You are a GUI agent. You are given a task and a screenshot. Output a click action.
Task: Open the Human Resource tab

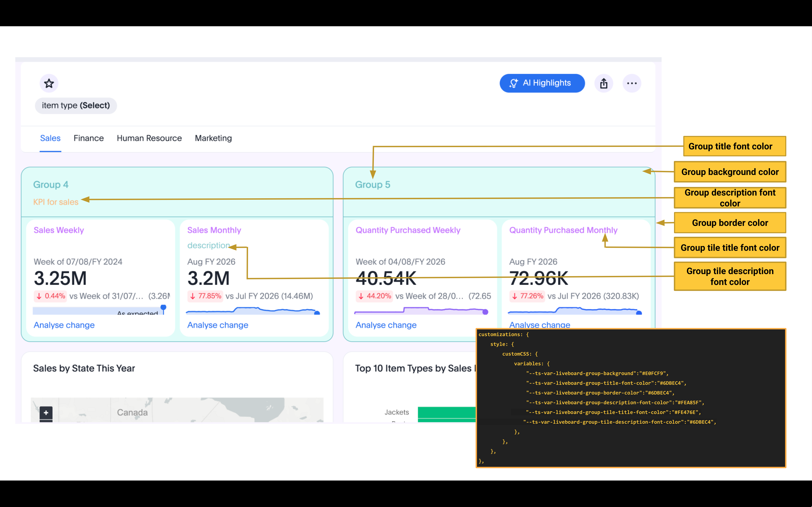point(149,138)
